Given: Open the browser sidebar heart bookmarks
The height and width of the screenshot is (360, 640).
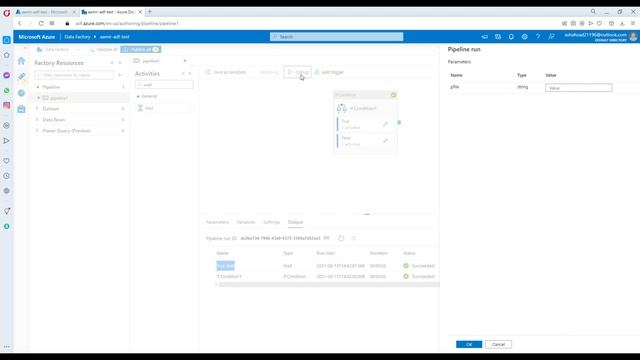Looking at the screenshot, I should click(7, 161).
